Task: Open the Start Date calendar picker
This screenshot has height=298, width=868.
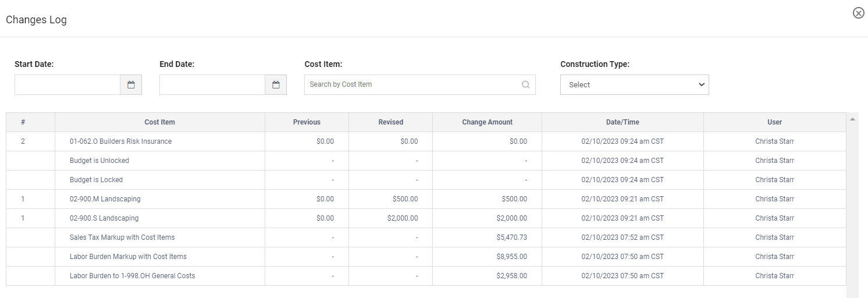Action: (131, 85)
